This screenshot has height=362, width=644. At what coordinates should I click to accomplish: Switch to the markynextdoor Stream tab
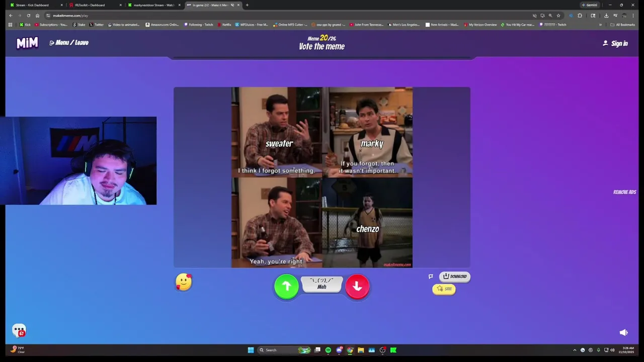153,5
